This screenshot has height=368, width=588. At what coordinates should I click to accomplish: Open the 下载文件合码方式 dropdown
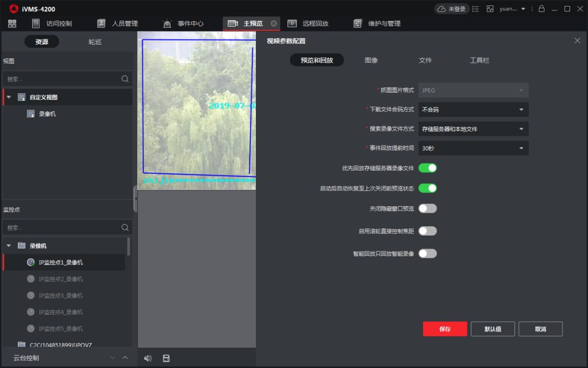(x=473, y=109)
